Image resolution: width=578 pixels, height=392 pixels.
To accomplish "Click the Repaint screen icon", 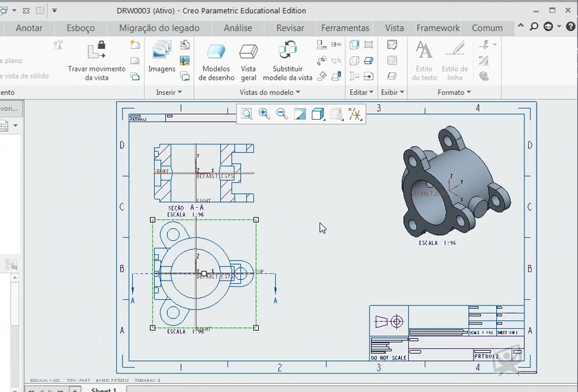I will click(300, 114).
